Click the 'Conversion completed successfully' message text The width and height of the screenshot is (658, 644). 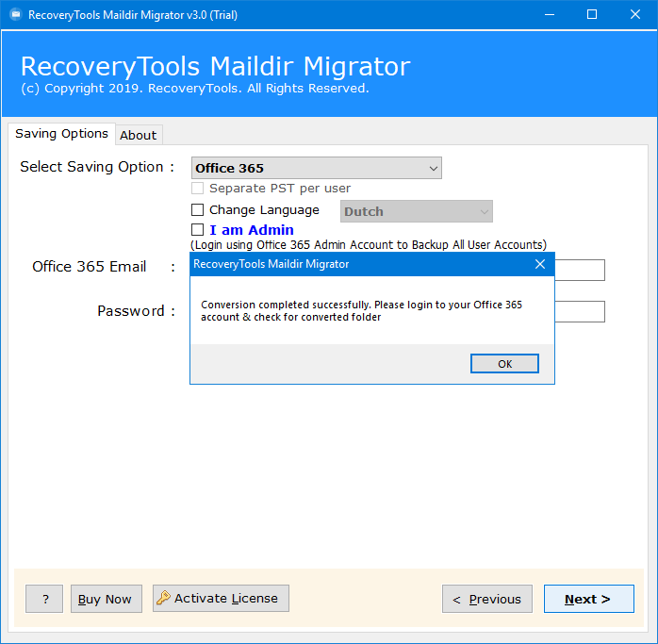pyautogui.click(x=361, y=310)
